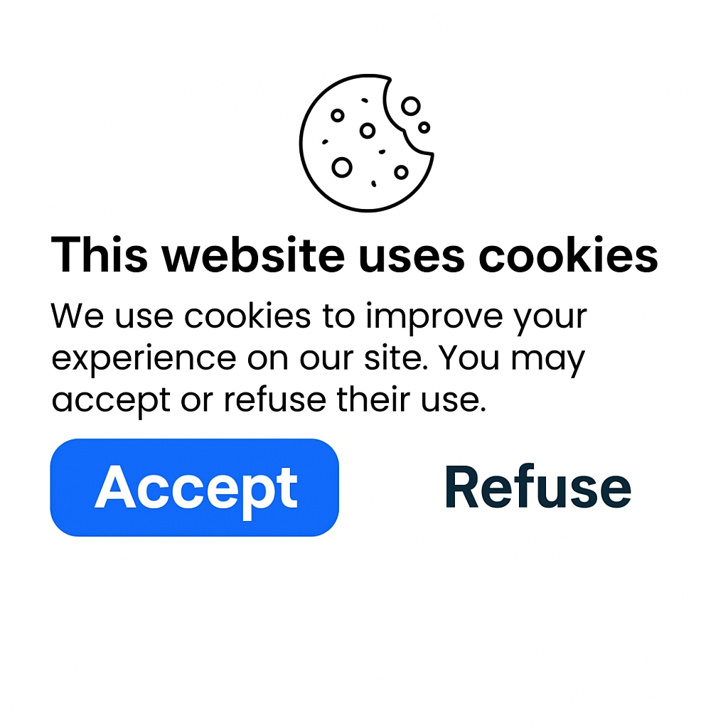Accept cookies with the blue Accept button
This screenshot has width=728, height=728.
click(x=195, y=488)
